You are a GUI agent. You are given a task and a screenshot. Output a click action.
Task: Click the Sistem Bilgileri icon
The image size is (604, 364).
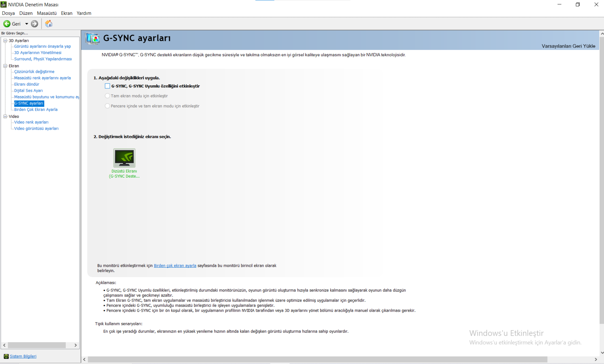6,356
